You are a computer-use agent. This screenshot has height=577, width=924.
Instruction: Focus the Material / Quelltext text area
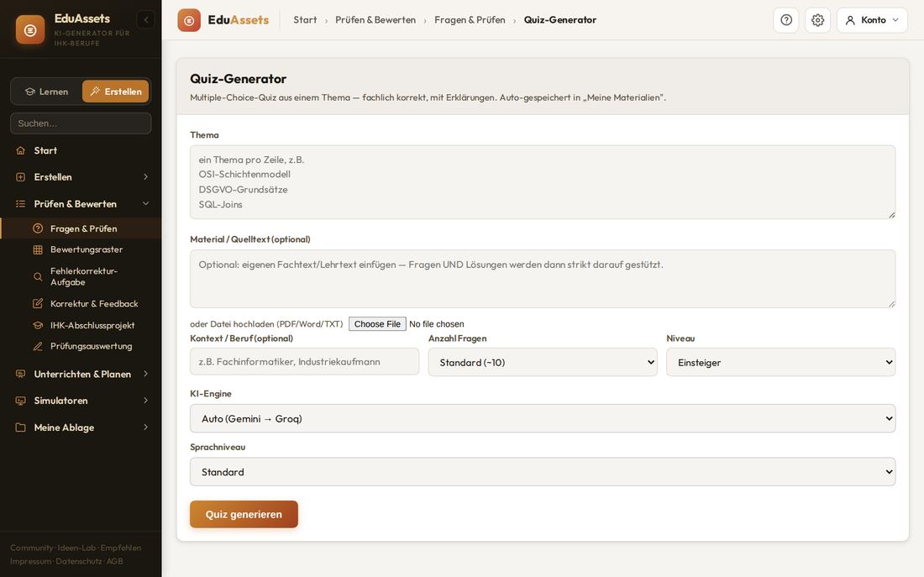tap(543, 279)
